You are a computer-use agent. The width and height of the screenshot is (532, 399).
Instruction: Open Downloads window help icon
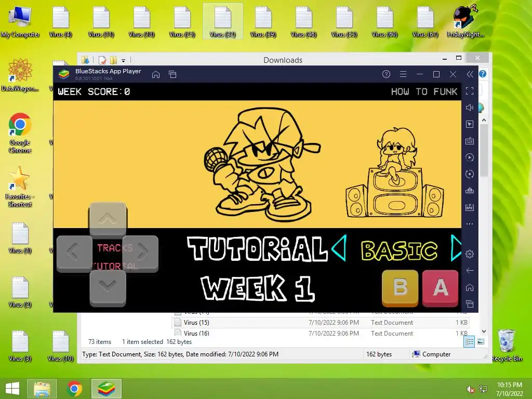483,74
